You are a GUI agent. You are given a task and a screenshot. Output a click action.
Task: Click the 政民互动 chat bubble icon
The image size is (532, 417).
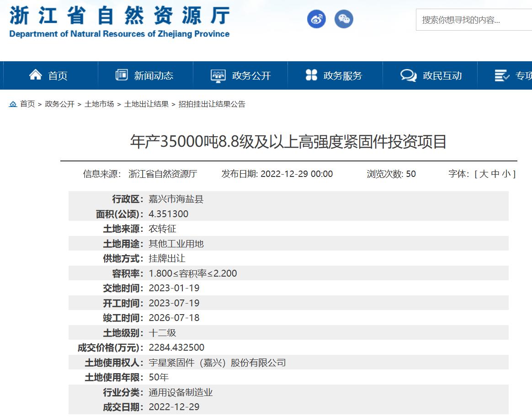408,75
